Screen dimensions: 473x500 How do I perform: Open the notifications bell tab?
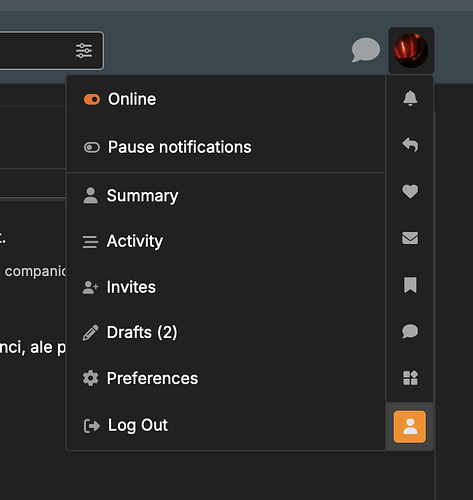click(410, 98)
